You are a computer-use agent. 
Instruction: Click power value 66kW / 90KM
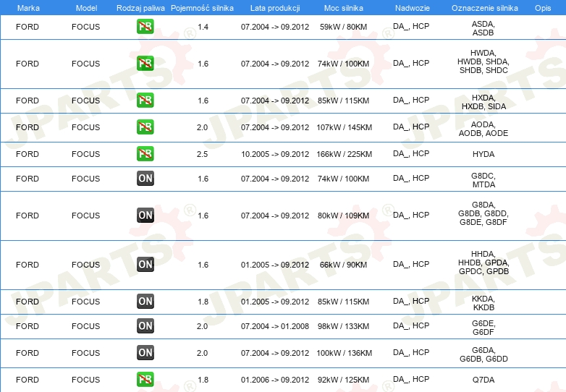[x=343, y=265]
